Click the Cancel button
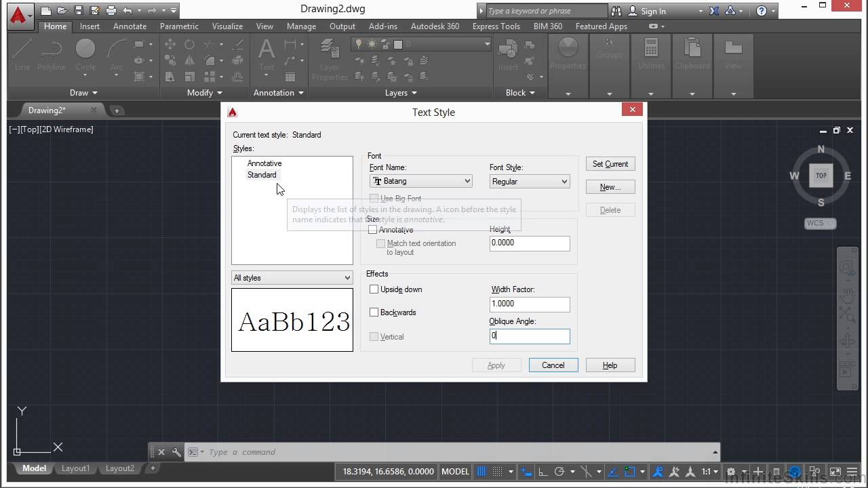Viewport: 868px width, 488px height. click(553, 365)
